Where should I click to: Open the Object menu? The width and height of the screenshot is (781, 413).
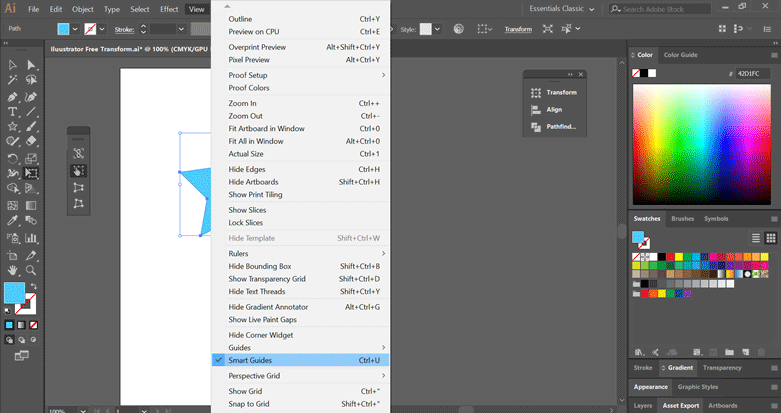click(x=82, y=9)
